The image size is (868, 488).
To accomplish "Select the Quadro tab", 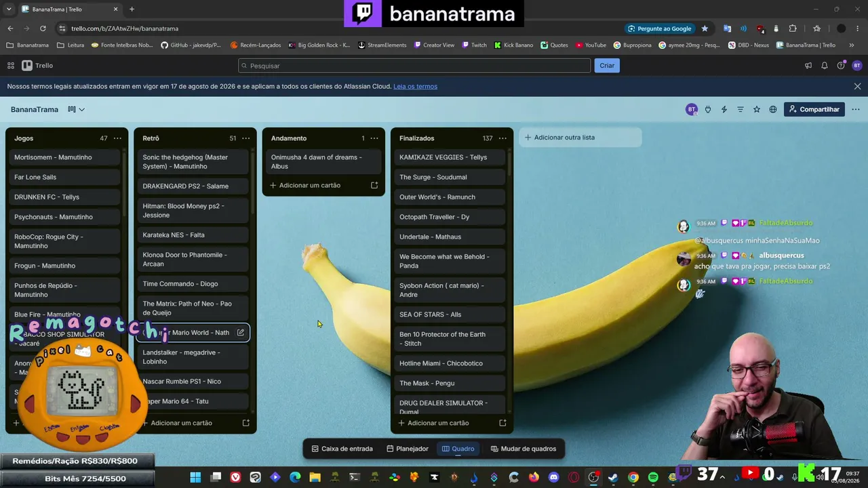I will coord(458,449).
